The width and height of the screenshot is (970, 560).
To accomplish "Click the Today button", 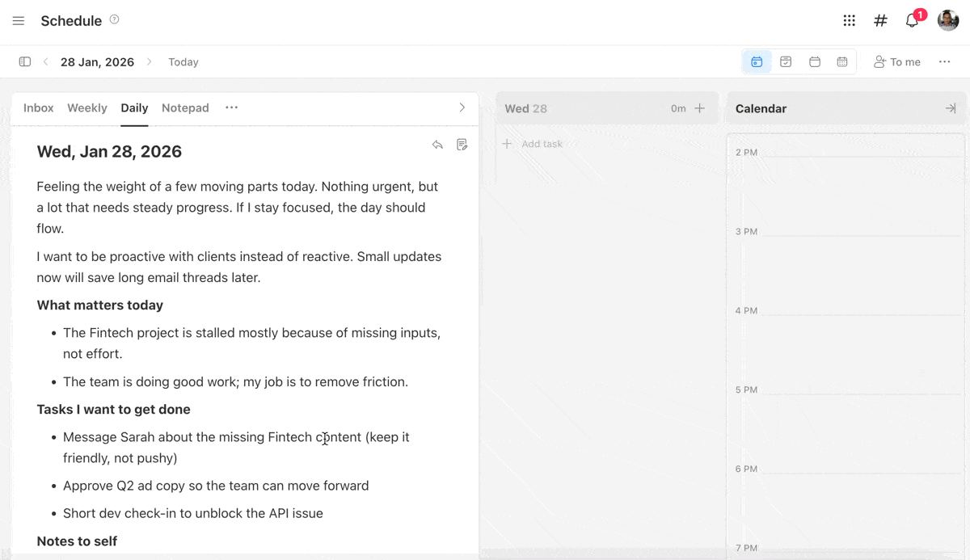I will 183,61.
